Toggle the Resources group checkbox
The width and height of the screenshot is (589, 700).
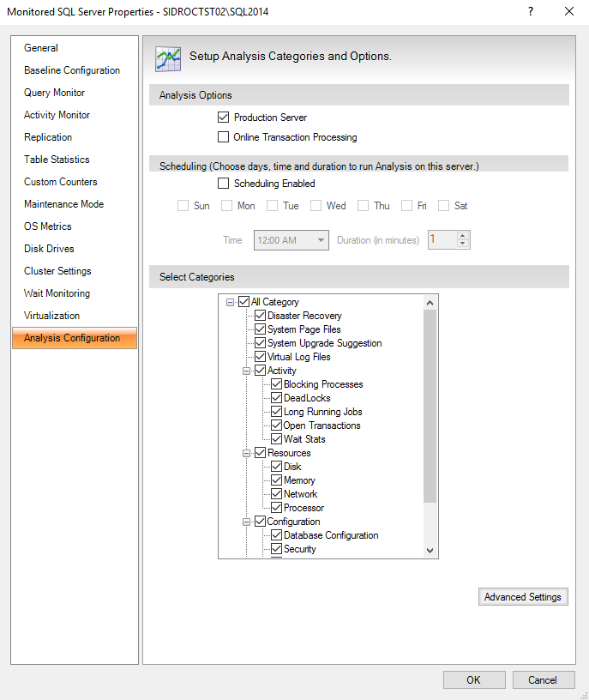[260, 453]
